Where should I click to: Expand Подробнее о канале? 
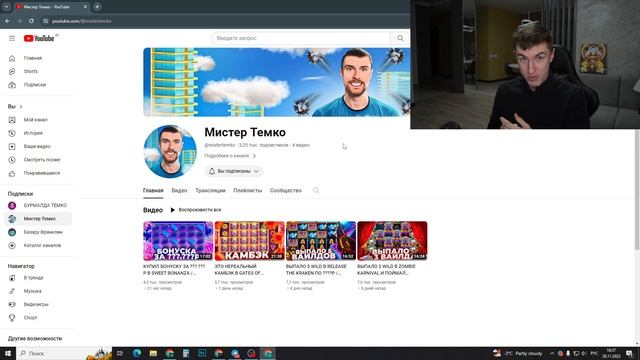230,156
